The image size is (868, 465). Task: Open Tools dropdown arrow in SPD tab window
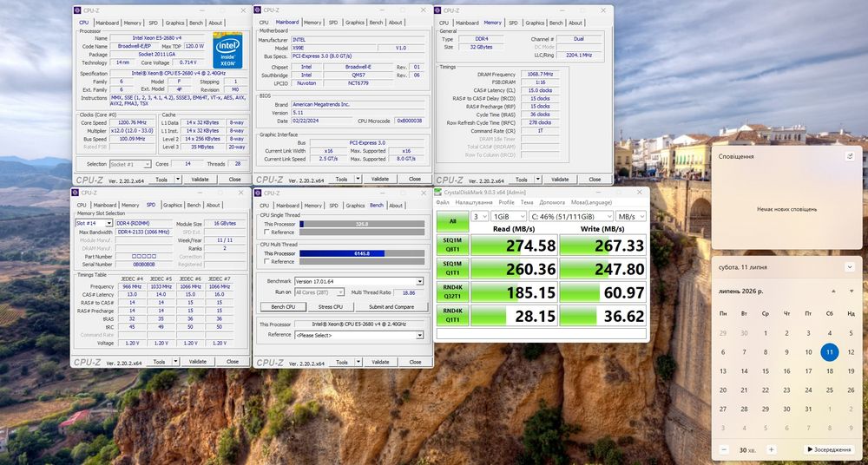click(175, 362)
